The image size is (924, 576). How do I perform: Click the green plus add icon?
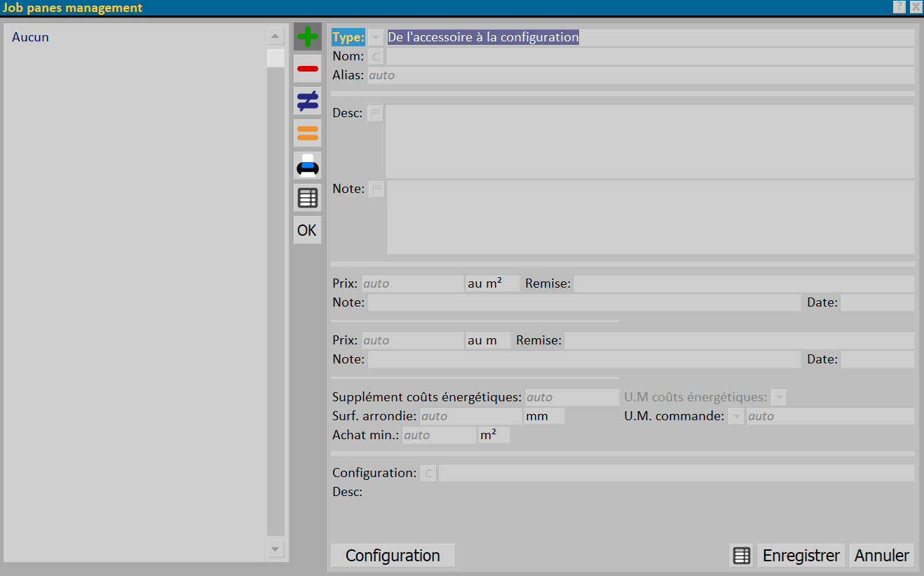[307, 36]
